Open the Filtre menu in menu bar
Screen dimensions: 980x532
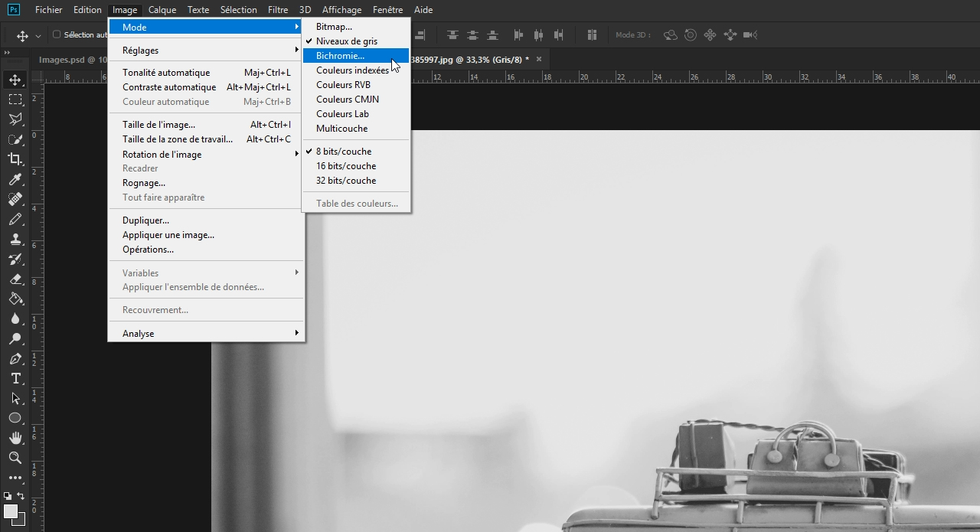278,10
